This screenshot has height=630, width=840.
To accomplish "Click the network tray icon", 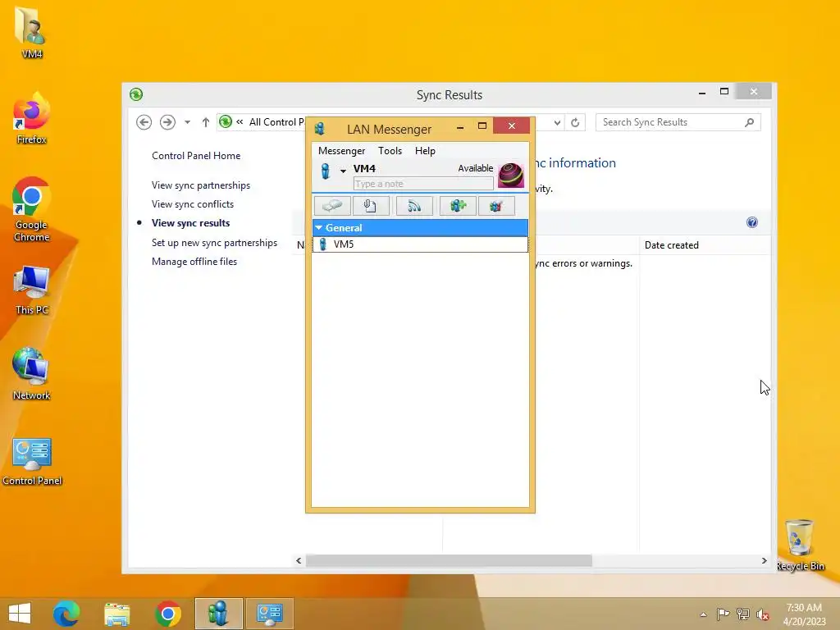I will tap(743, 614).
